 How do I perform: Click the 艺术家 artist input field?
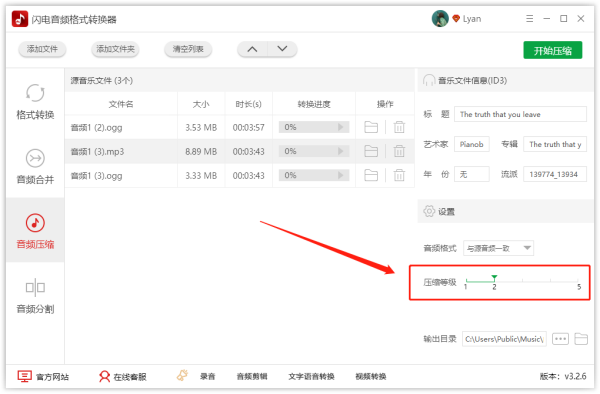point(471,144)
